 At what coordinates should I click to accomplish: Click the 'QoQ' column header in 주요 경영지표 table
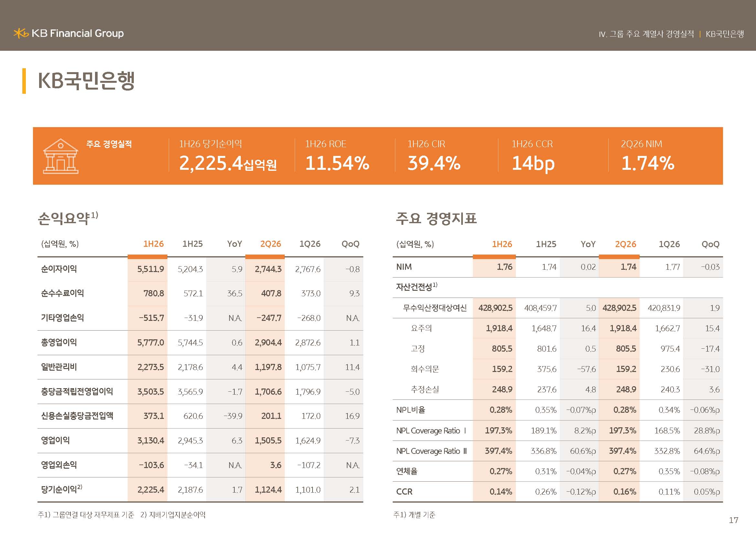point(710,244)
